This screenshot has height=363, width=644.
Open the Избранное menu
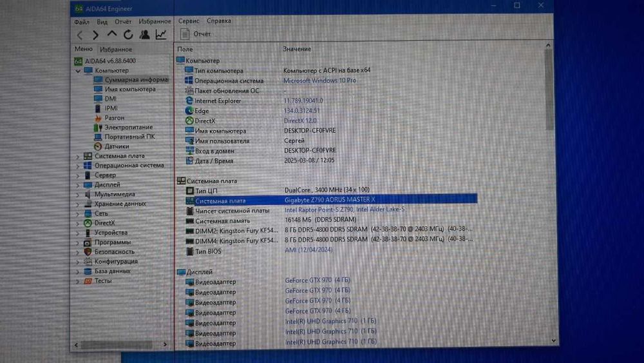coord(155,21)
